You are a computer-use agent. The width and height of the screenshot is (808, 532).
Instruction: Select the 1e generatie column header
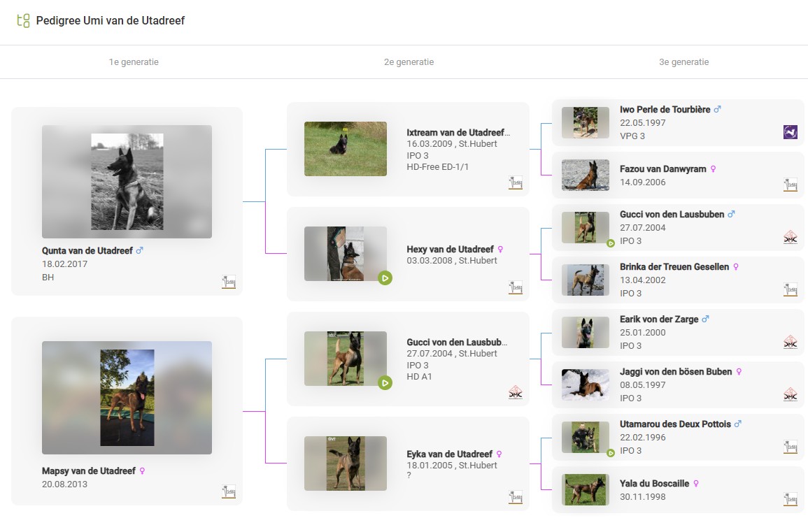[x=134, y=62]
